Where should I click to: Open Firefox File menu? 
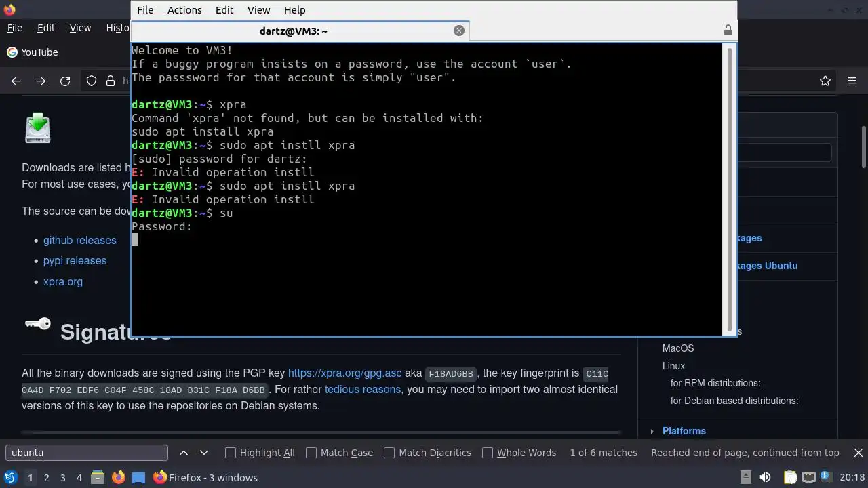click(x=15, y=28)
